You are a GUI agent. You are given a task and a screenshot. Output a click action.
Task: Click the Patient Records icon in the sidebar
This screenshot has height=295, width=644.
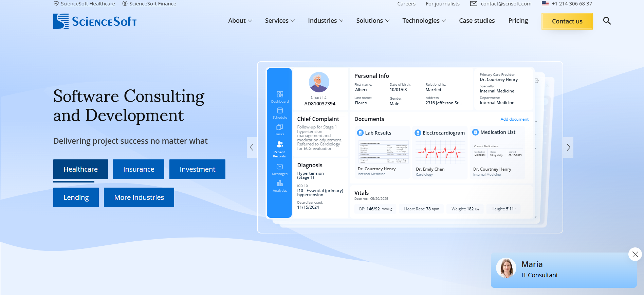pos(280,144)
